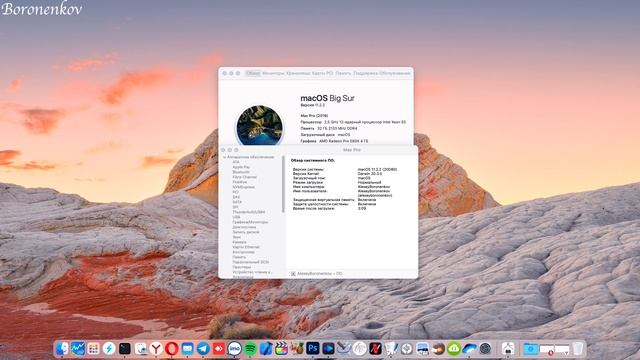Open the Preview app in Dock
This screenshot has height=360, width=640.
[x=140, y=348]
